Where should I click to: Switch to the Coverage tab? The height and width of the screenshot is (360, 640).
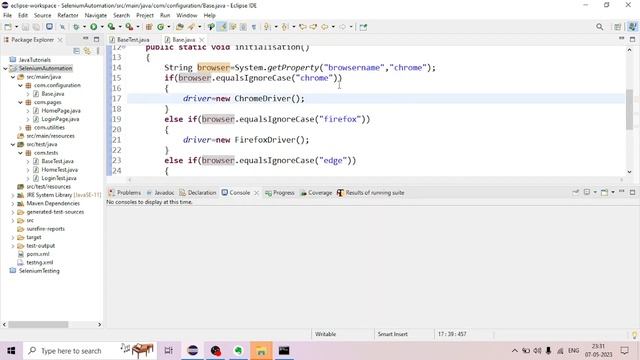pyautogui.click(x=316, y=193)
